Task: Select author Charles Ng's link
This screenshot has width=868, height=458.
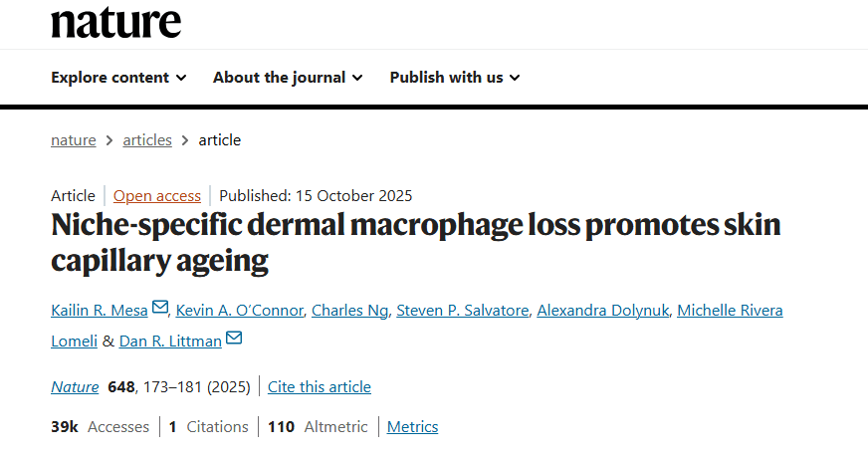Action: (349, 311)
